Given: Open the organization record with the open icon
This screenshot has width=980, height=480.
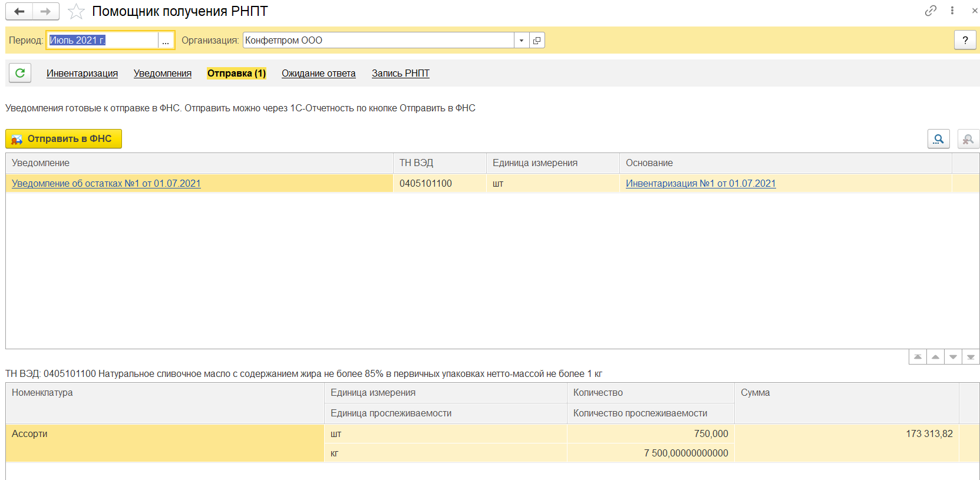Looking at the screenshot, I should click(537, 40).
